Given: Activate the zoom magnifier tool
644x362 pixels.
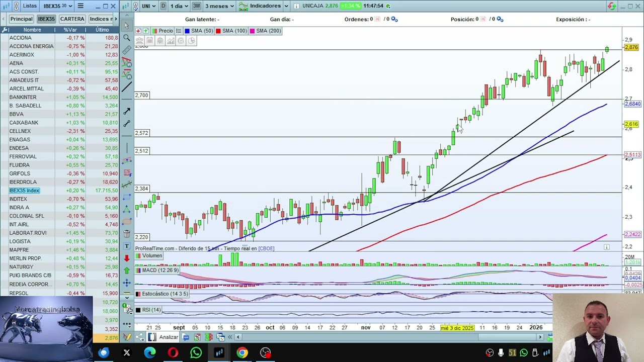Looking at the screenshot, I should coord(126,38).
